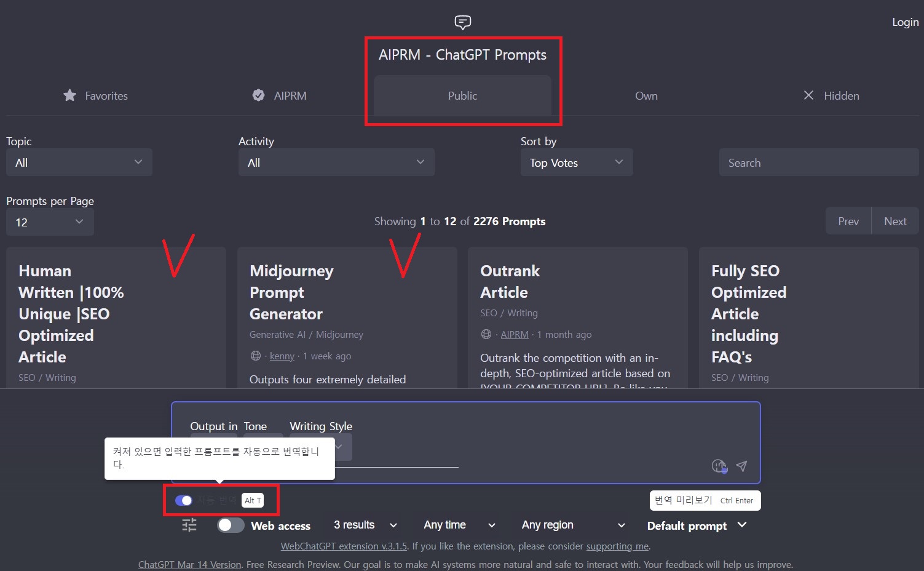924x571 pixels.
Task: Open the kenny author link
Action: point(282,356)
